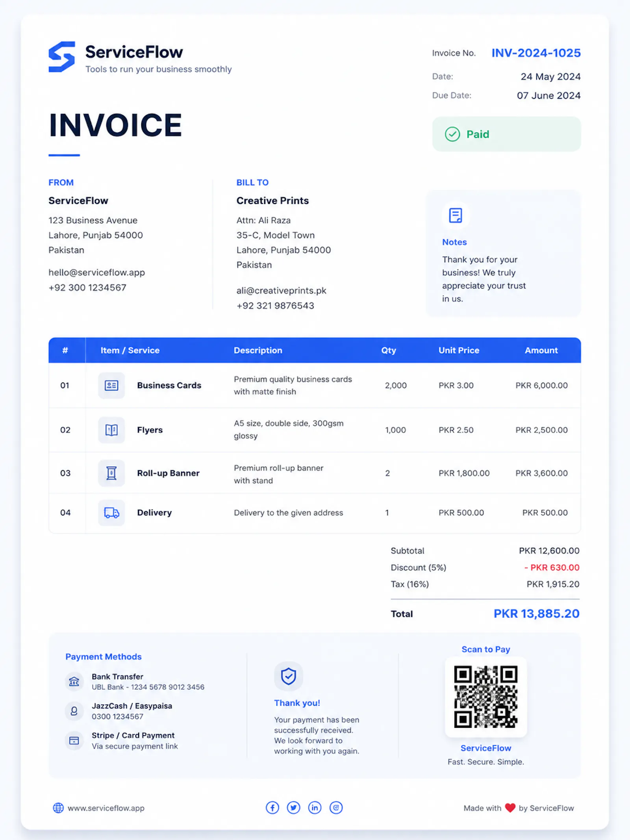Click the red heart icon in footer

(510, 808)
